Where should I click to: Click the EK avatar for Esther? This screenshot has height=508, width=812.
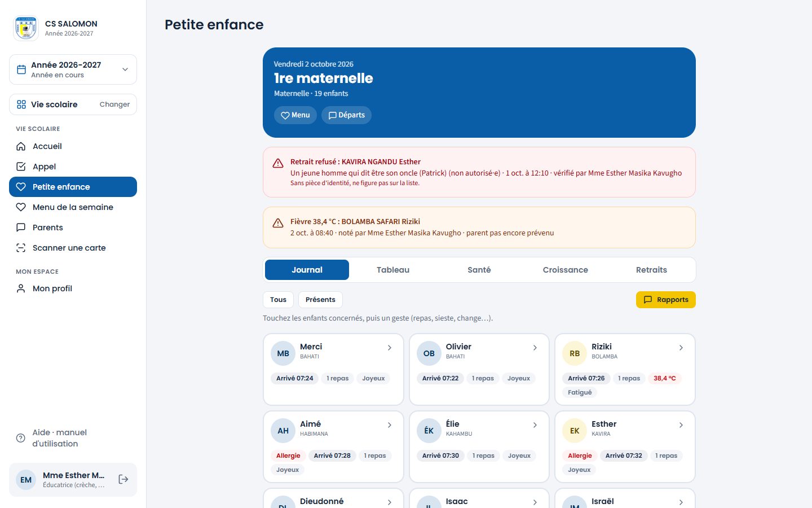click(575, 431)
